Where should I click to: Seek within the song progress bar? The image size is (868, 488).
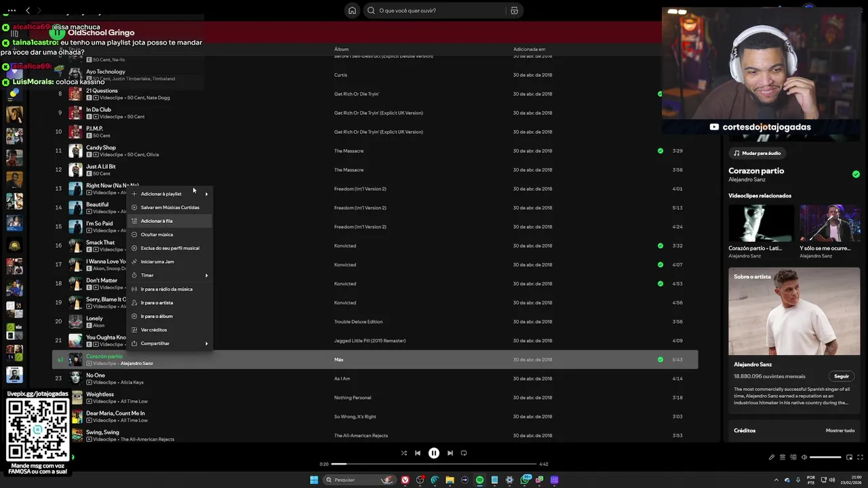coord(434,464)
